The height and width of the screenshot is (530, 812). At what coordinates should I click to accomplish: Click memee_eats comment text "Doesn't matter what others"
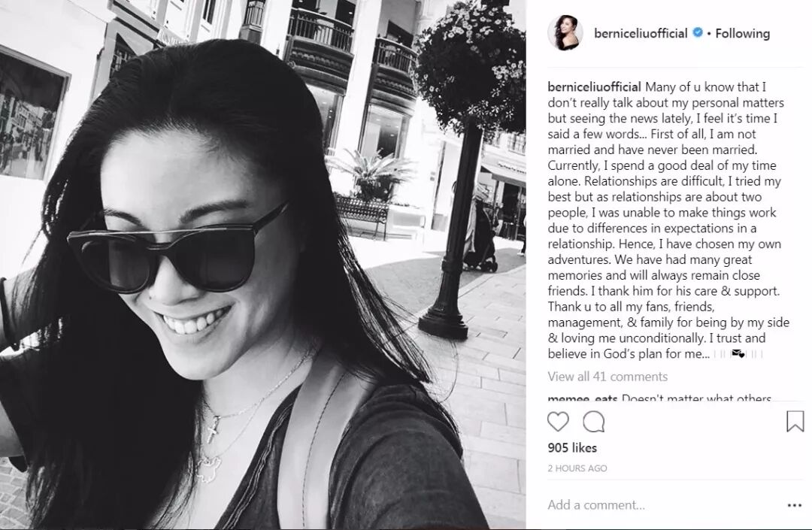pyautogui.click(x=696, y=398)
